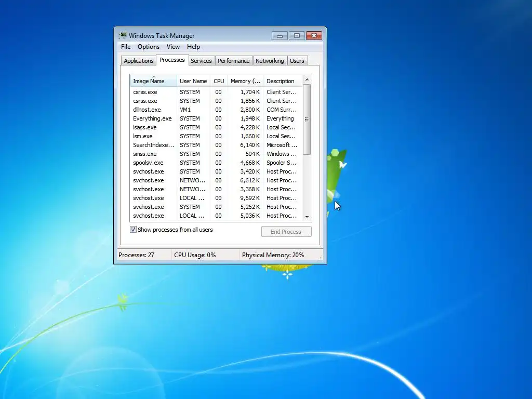Click the VM1 user name cell

pos(185,110)
